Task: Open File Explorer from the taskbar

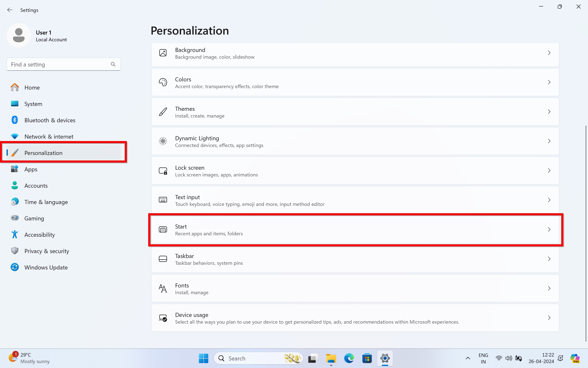Action: (331, 358)
